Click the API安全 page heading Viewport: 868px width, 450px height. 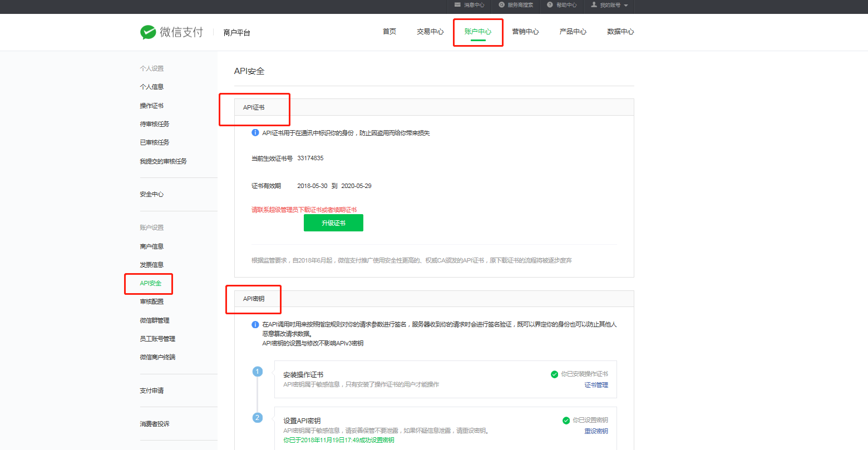click(249, 71)
